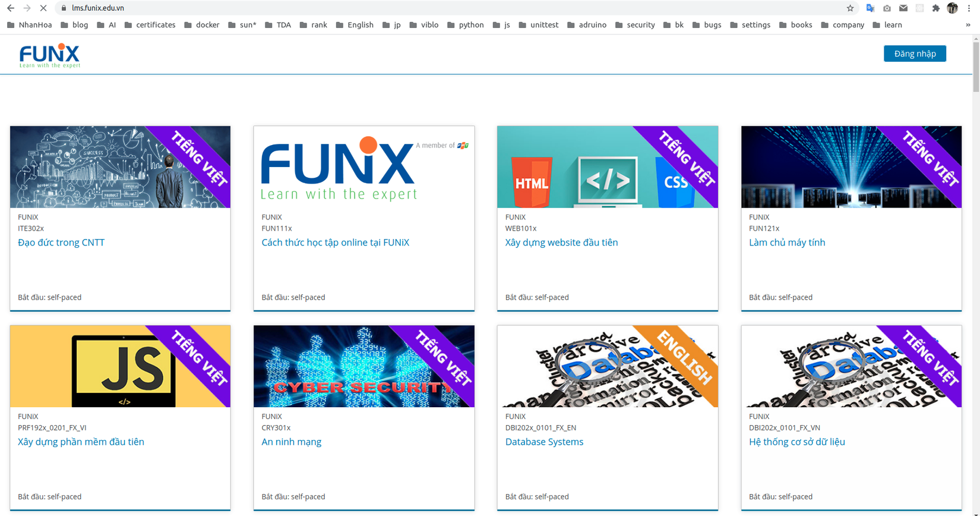Click the course code text CRY301x
Viewport: 980px width, 516px height.
276,427
